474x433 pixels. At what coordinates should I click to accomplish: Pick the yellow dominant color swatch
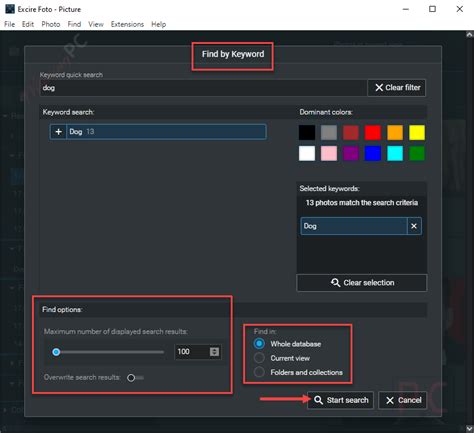tap(417, 133)
